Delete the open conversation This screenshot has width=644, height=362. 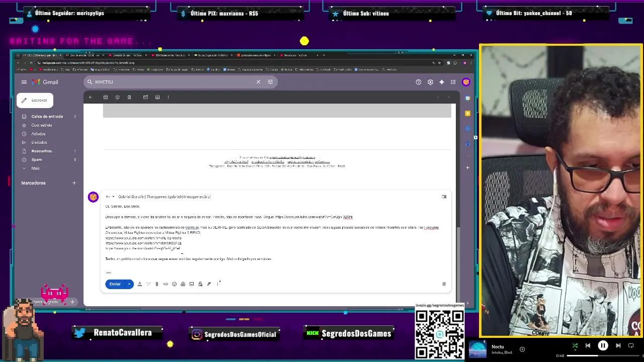[x=129, y=97]
